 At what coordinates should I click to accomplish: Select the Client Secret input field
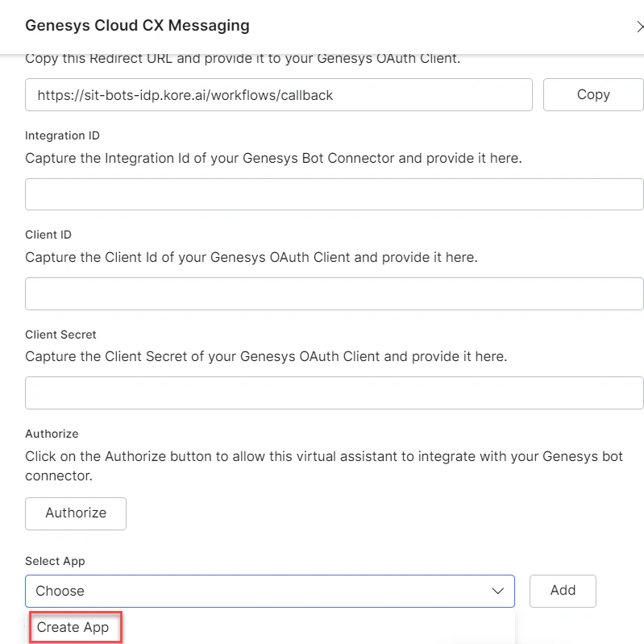[x=334, y=393]
